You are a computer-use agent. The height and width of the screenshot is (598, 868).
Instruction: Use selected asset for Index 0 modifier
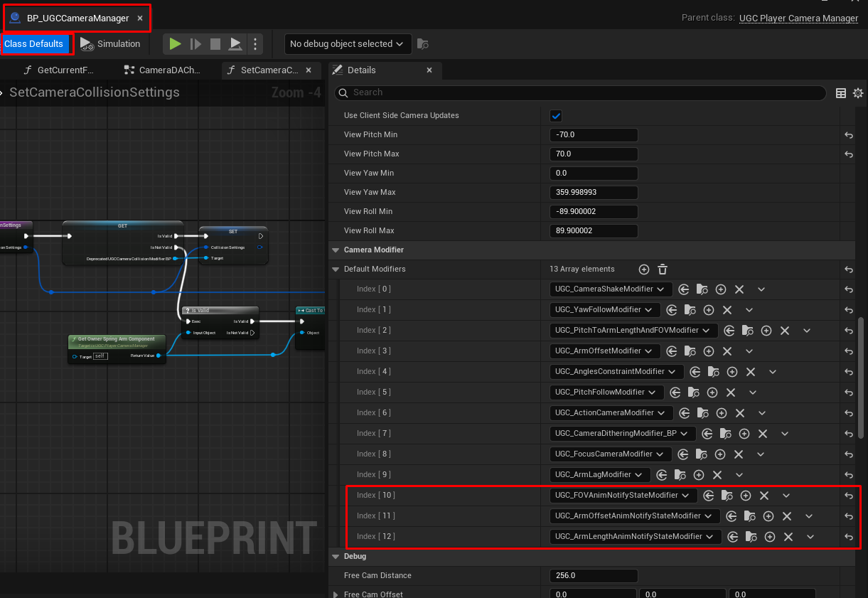pyautogui.click(x=684, y=289)
